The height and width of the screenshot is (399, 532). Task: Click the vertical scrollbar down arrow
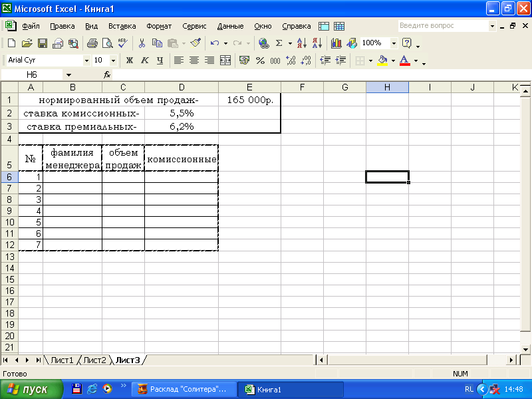point(525,349)
